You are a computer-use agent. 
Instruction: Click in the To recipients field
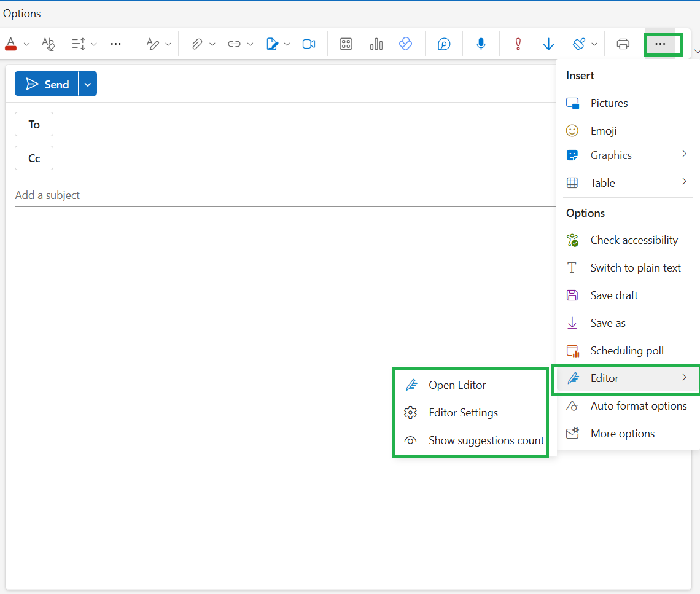(308, 124)
